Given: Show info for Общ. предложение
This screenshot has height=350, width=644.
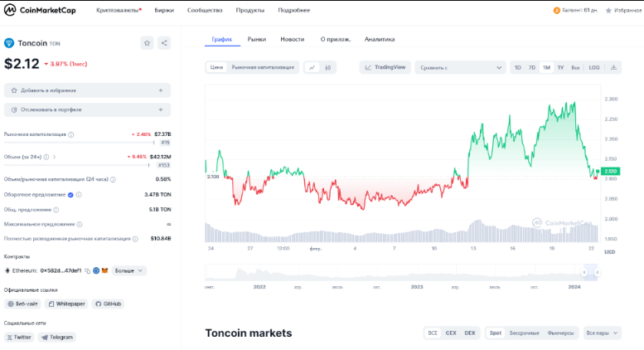Looking at the screenshot, I should 56,210.
